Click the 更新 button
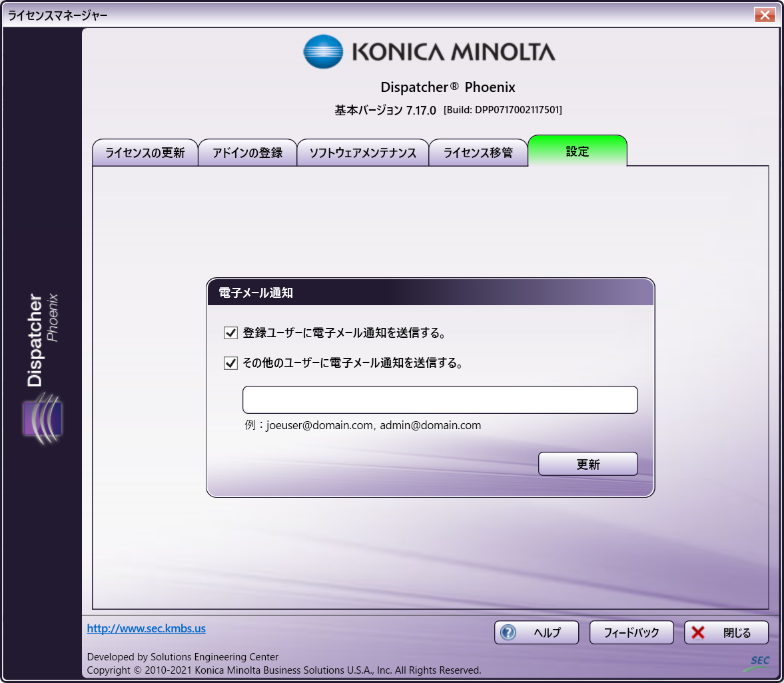The width and height of the screenshot is (784, 683). pyautogui.click(x=588, y=464)
